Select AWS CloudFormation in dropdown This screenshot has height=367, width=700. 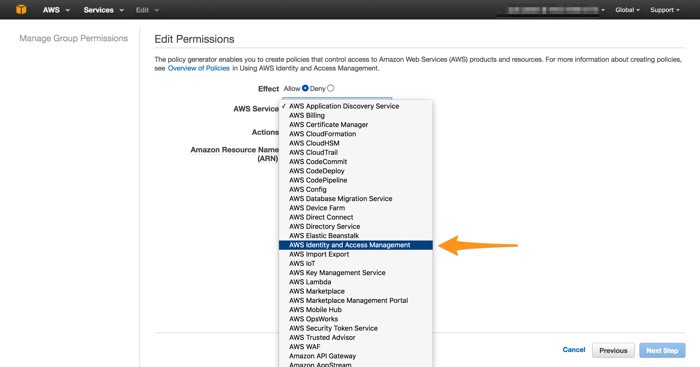click(356, 134)
